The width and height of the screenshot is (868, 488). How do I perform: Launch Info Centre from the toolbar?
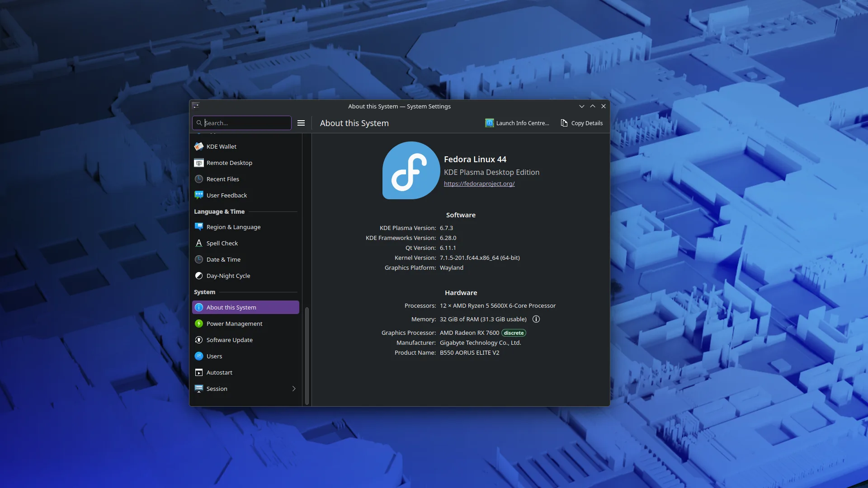[517, 123]
